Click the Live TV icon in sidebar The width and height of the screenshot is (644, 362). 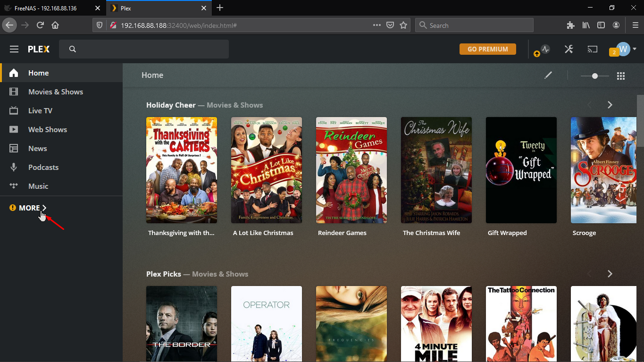14,110
